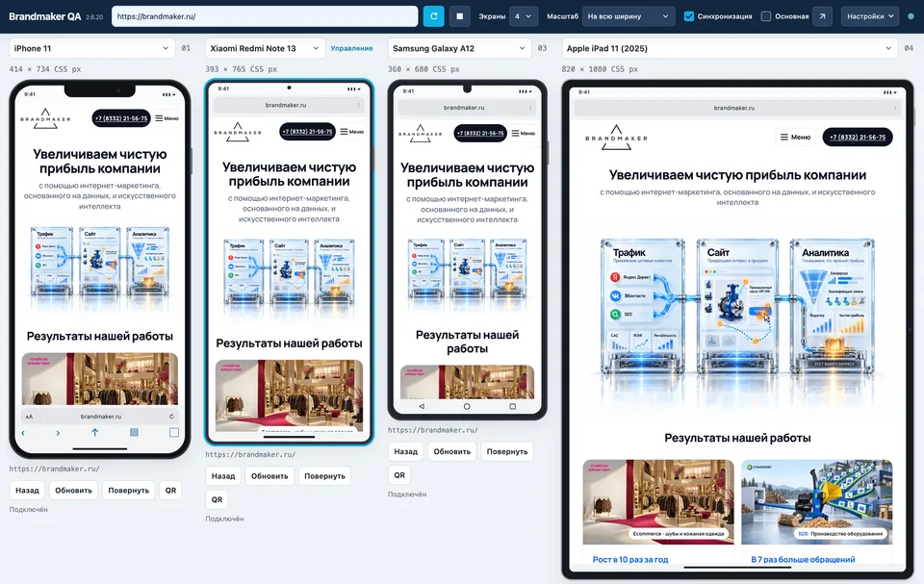The image size is (924, 584).
Task: Tap the Android back triangle in the Samsung Galaxy A12 preview
Action: (x=422, y=407)
